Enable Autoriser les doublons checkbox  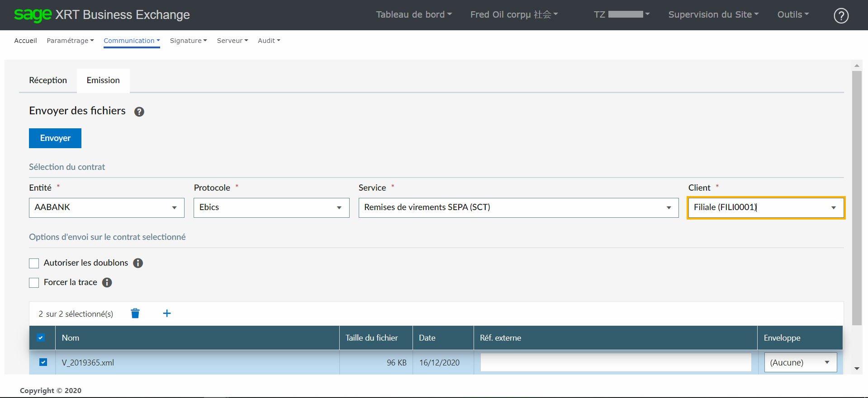(x=34, y=263)
